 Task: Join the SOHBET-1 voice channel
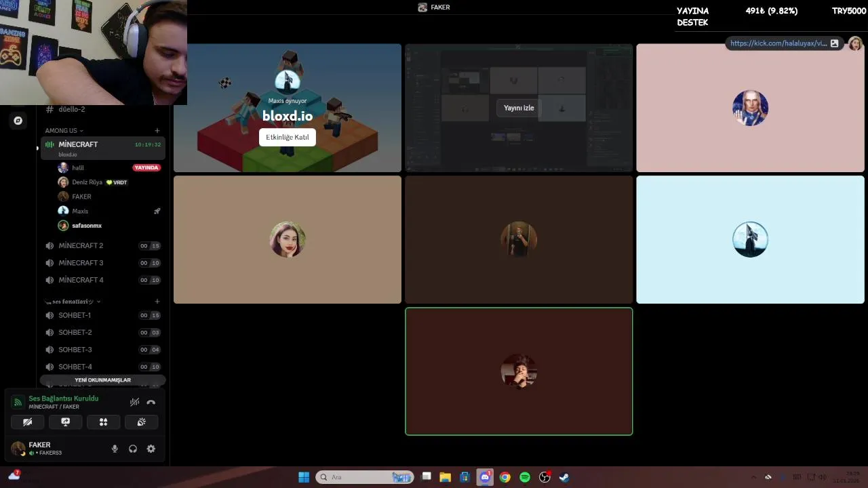point(102,315)
